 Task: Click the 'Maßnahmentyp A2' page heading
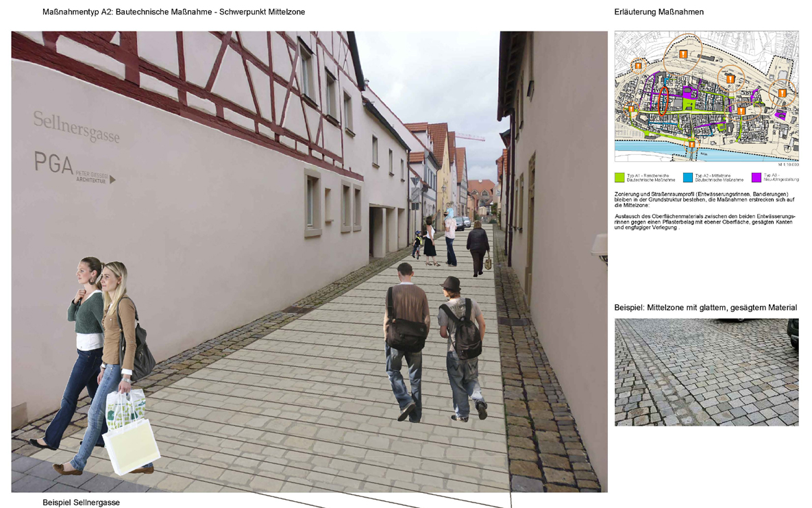(x=174, y=12)
